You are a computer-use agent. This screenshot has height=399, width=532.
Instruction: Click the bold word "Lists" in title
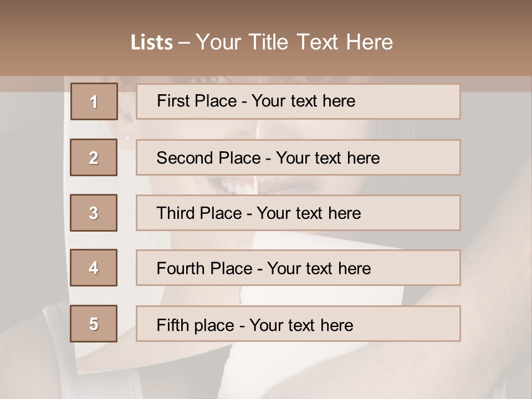[x=152, y=43]
